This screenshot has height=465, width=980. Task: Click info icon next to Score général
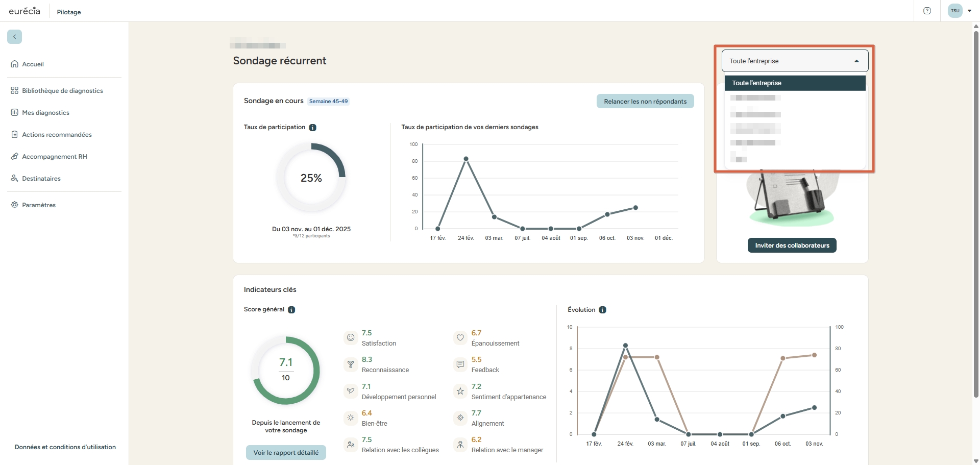click(291, 310)
